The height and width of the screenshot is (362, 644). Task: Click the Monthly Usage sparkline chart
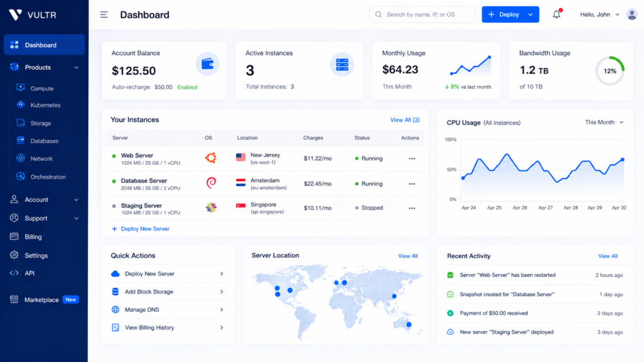tap(470, 65)
